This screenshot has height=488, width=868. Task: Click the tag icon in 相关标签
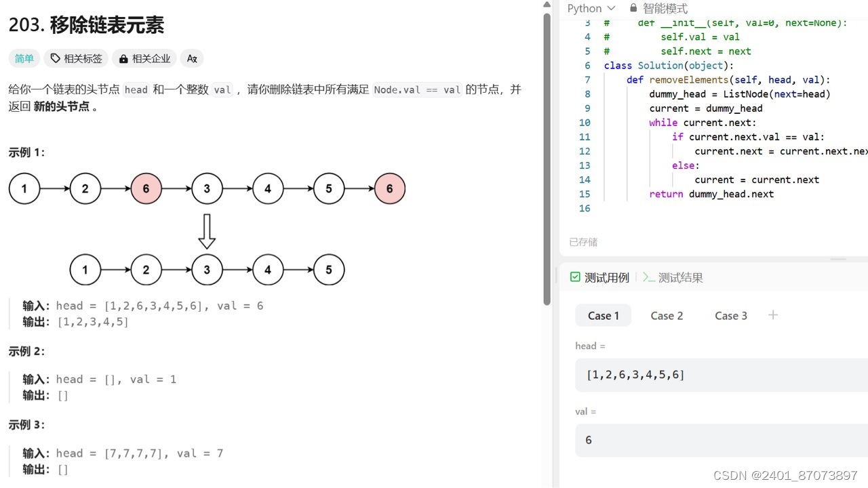(x=55, y=59)
